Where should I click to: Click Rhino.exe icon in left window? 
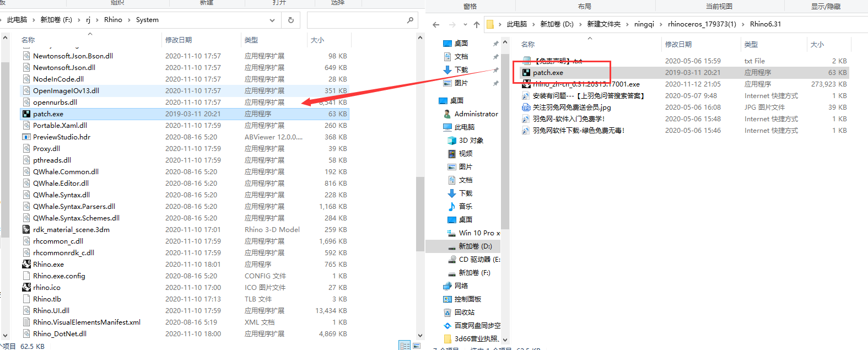[x=26, y=264]
